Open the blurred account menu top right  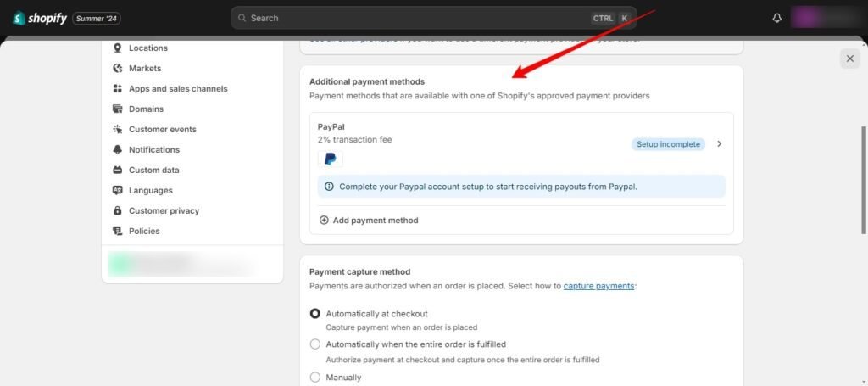coord(826,19)
